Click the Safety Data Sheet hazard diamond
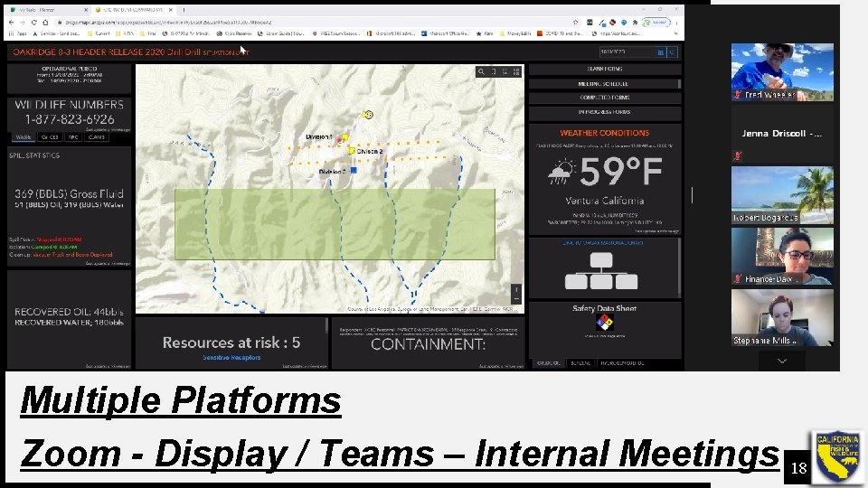 605,322
